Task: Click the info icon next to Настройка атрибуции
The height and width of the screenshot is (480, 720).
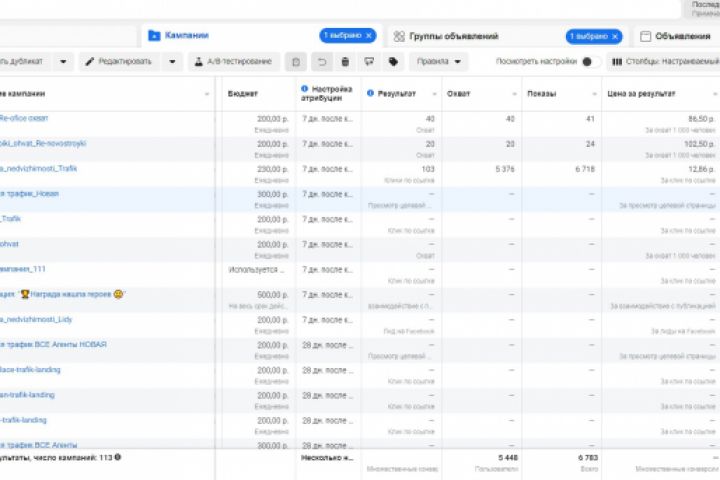Action: (304, 89)
